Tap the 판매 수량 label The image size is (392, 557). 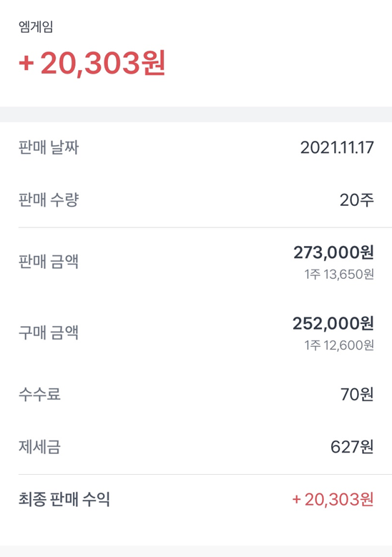(49, 199)
